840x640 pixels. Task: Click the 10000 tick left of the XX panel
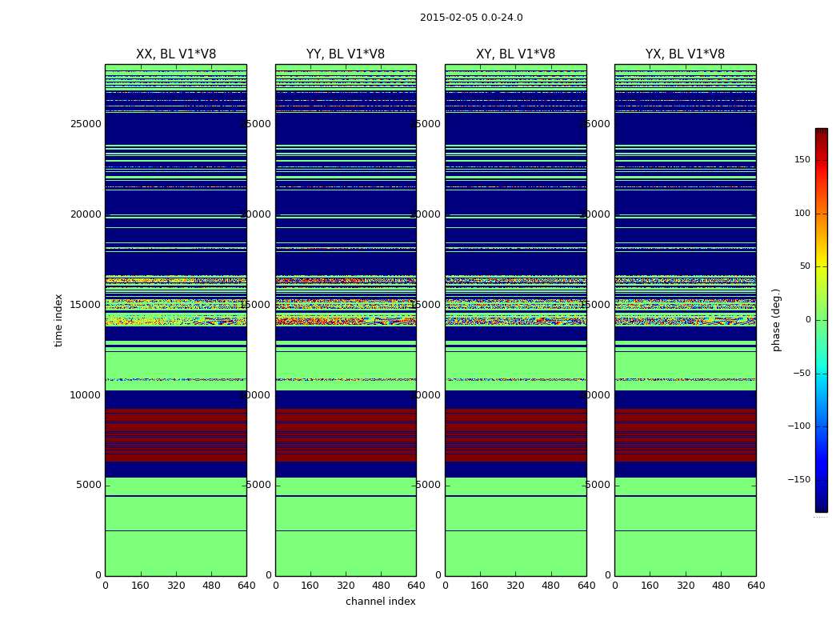(86, 395)
